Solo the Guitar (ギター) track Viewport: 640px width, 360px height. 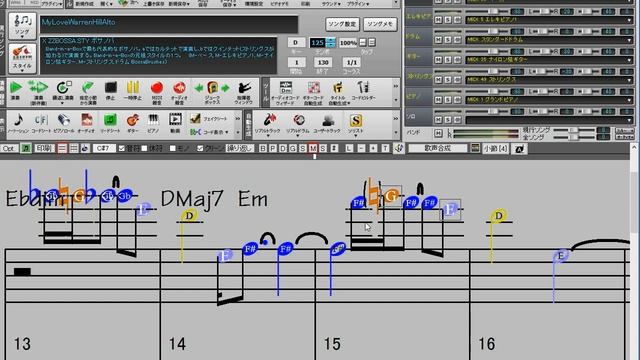pyautogui.click(x=448, y=60)
